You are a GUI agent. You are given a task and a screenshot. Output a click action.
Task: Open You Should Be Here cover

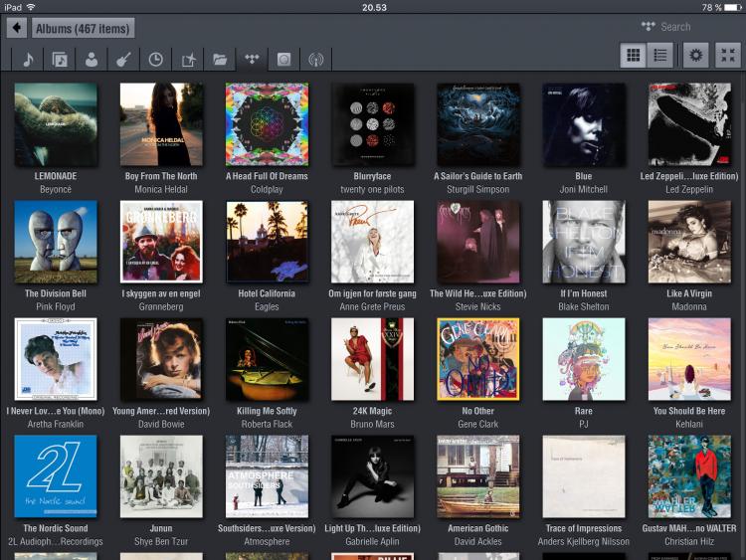pos(689,359)
